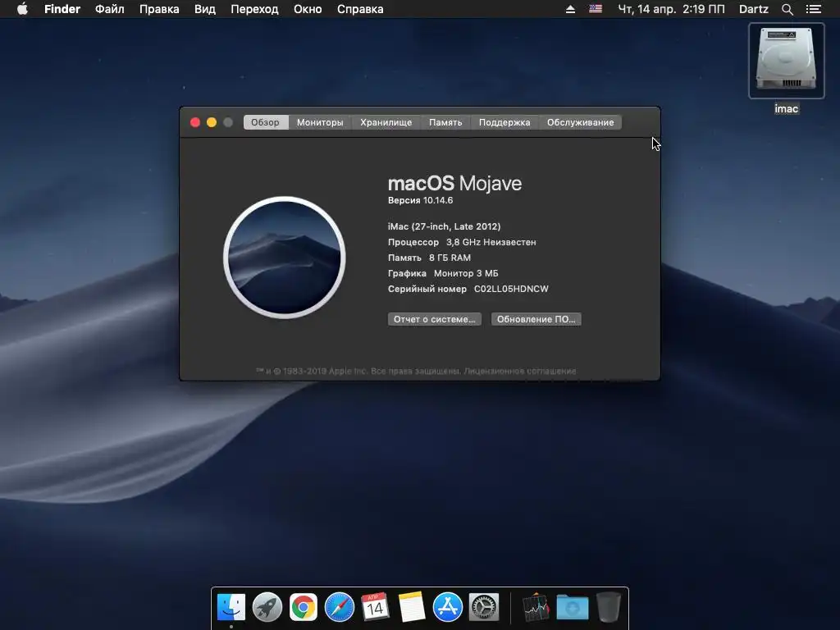
Task: Open the Вид menu
Action: click(x=204, y=9)
